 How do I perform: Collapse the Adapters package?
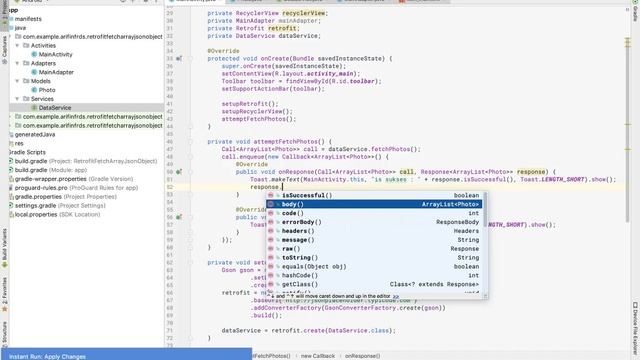tap(17, 63)
